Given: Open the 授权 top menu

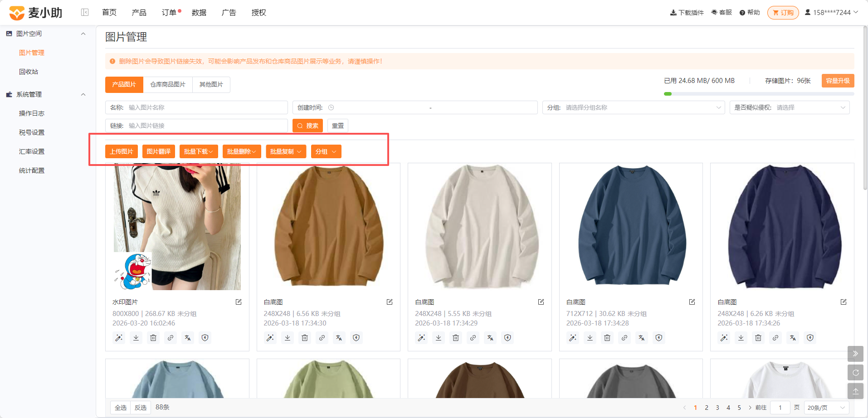Looking at the screenshot, I should click(x=259, y=13).
